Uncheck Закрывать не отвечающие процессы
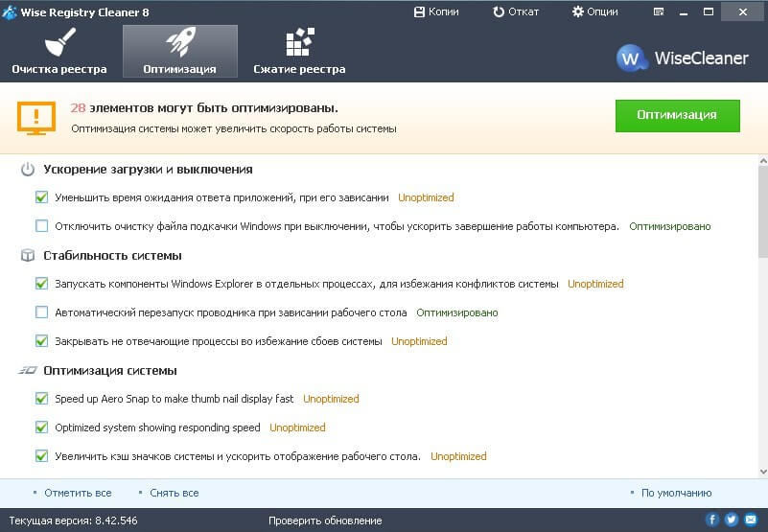Image resolution: width=768 pixels, height=532 pixels. [x=41, y=341]
